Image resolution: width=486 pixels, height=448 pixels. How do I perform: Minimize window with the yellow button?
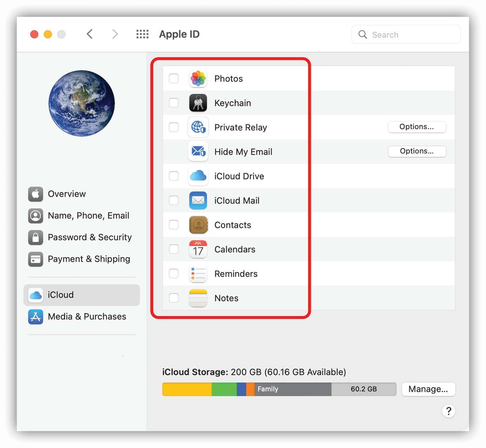pos(48,34)
